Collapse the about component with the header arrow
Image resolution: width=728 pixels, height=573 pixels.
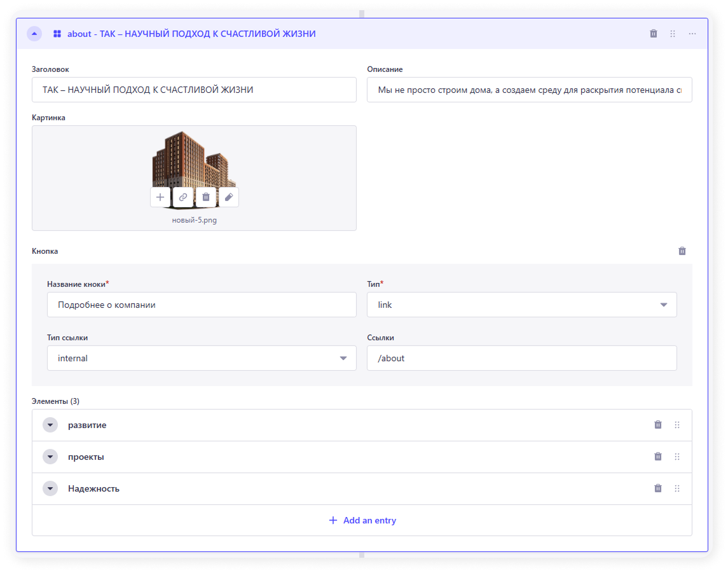pyautogui.click(x=34, y=34)
